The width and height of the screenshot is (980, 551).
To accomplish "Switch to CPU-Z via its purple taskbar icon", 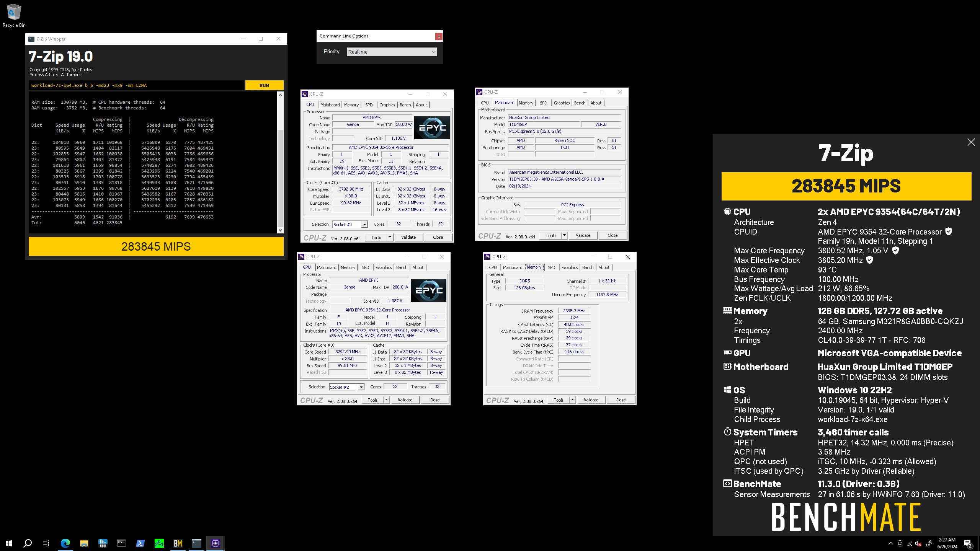I will coord(215,543).
